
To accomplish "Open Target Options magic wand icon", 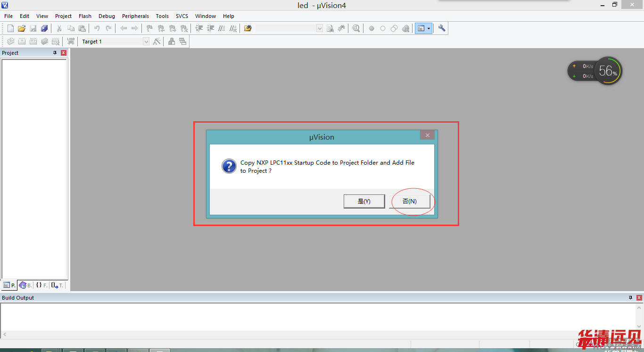I will pos(157,42).
